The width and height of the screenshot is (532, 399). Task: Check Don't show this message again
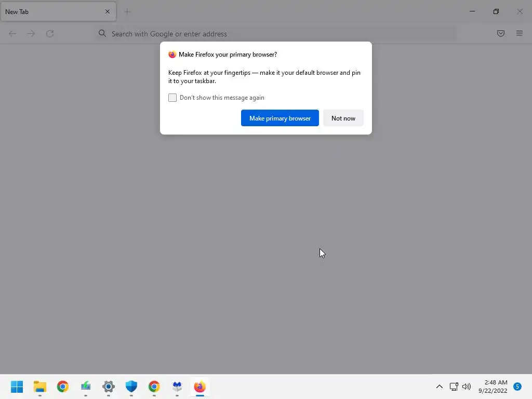[x=172, y=98]
